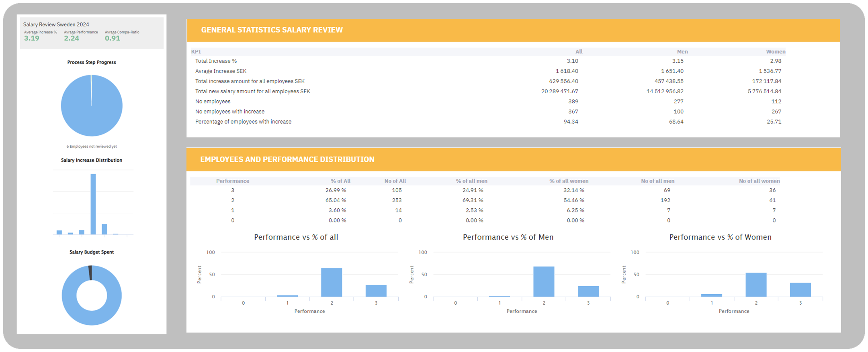868x352 pixels.
Task: Click the '% of all women' column header
Action: 569,181
